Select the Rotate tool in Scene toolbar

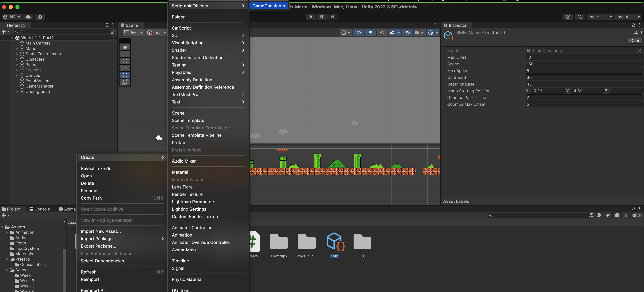point(125,61)
